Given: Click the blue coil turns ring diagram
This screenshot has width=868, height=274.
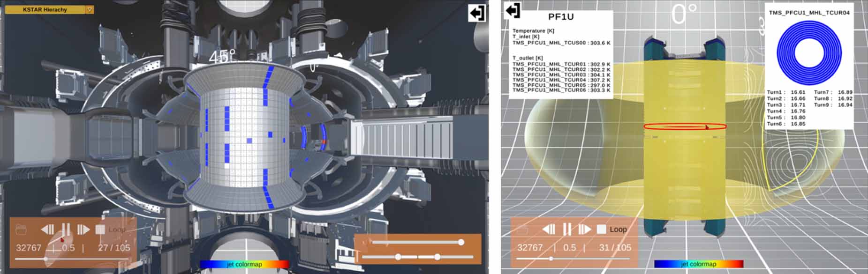Looking at the screenshot, I should (x=809, y=53).
